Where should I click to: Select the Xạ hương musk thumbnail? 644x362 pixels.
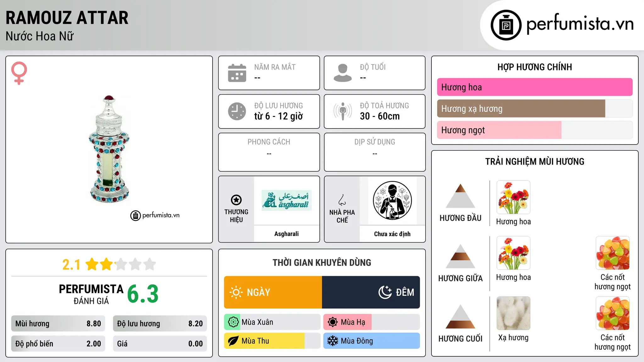coord(513,313)
